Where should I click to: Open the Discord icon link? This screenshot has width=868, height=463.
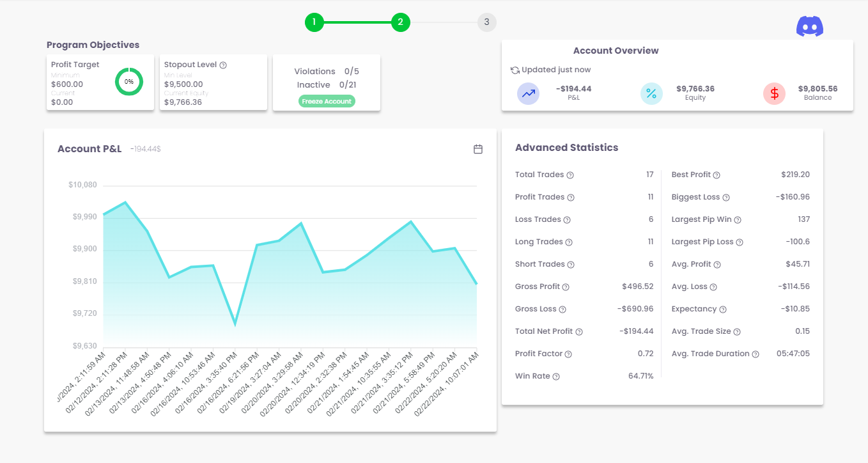(810, 26)
